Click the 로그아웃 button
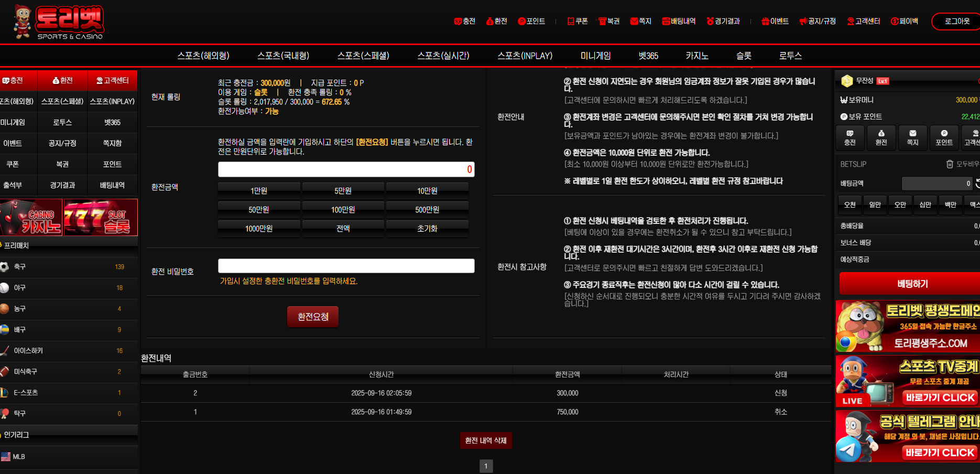Screen dimensions: 980x474 click(x=956, y=21)
